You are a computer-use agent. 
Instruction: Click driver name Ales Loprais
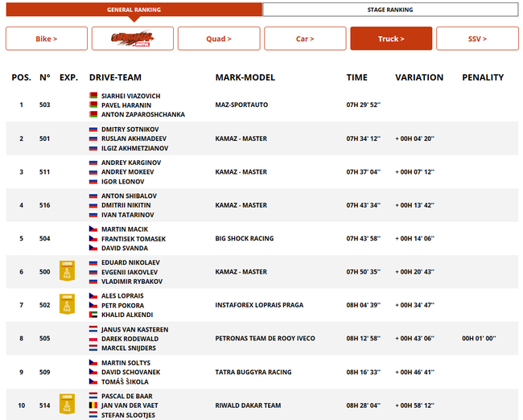pyautogui.click(x=122, y=296)
